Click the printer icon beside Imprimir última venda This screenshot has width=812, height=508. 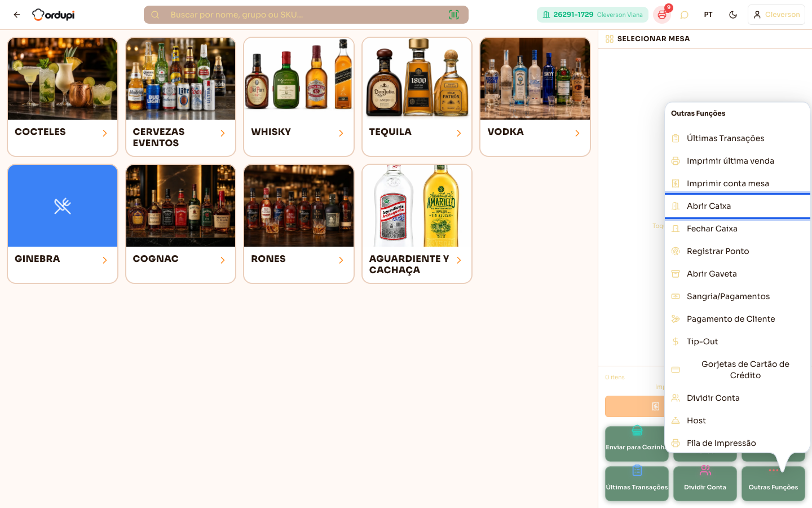tap(676, 161)
